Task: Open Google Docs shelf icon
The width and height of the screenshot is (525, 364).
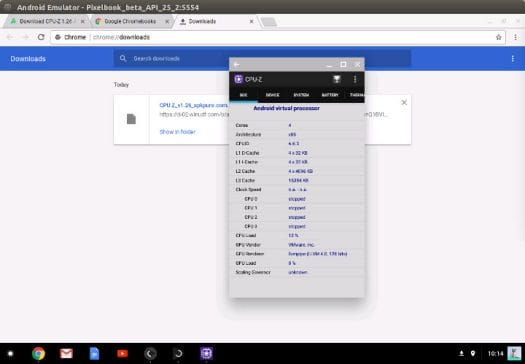Action: (94, 354)
